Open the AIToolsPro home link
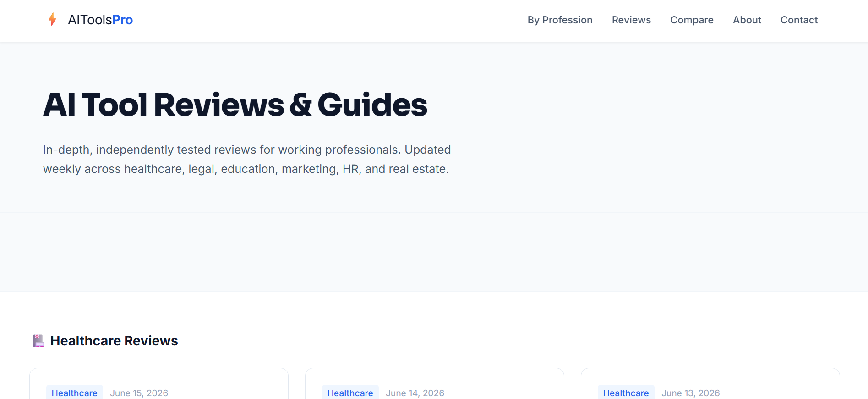 [90, 20]
